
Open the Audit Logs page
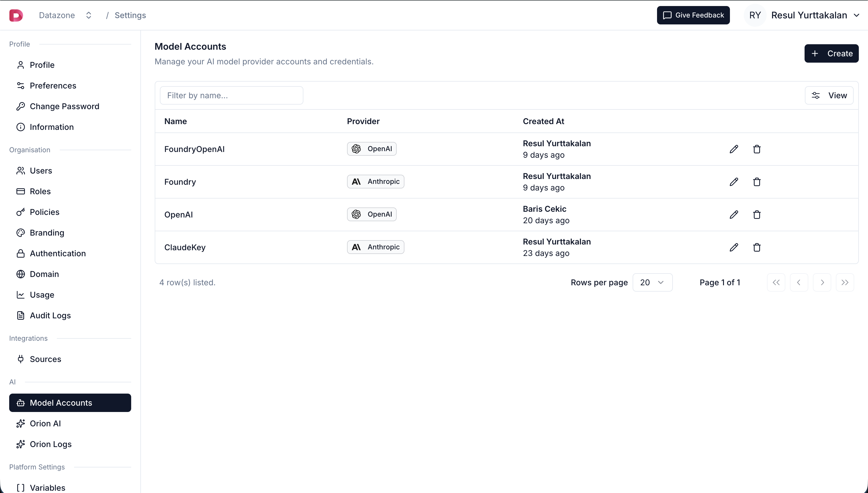click(x=50, y=315)
